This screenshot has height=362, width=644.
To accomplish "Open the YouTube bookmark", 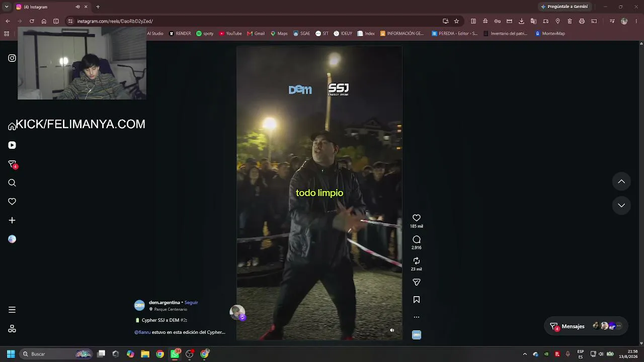I will point(230,34).
